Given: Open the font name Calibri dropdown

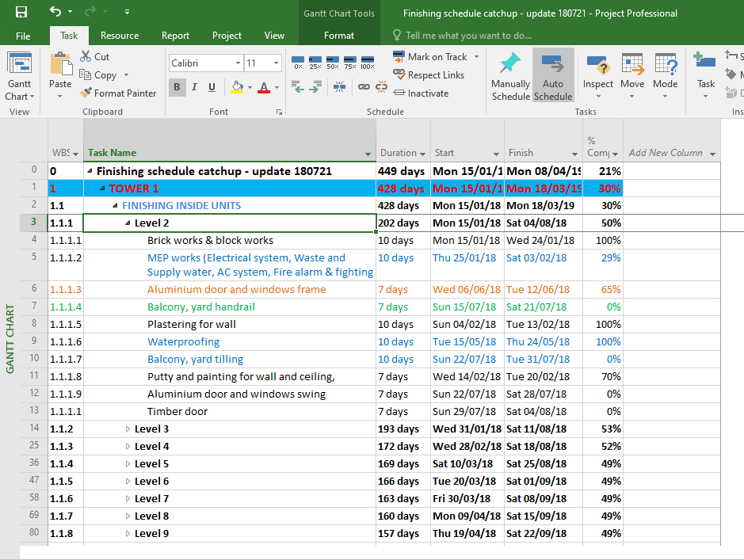Looking at the screenshot, I should [x=238, y=63].
